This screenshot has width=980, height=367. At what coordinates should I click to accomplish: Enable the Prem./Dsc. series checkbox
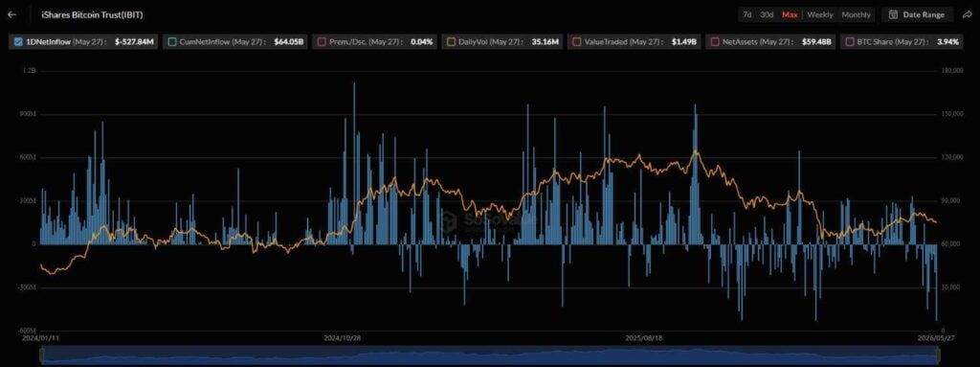322,42
